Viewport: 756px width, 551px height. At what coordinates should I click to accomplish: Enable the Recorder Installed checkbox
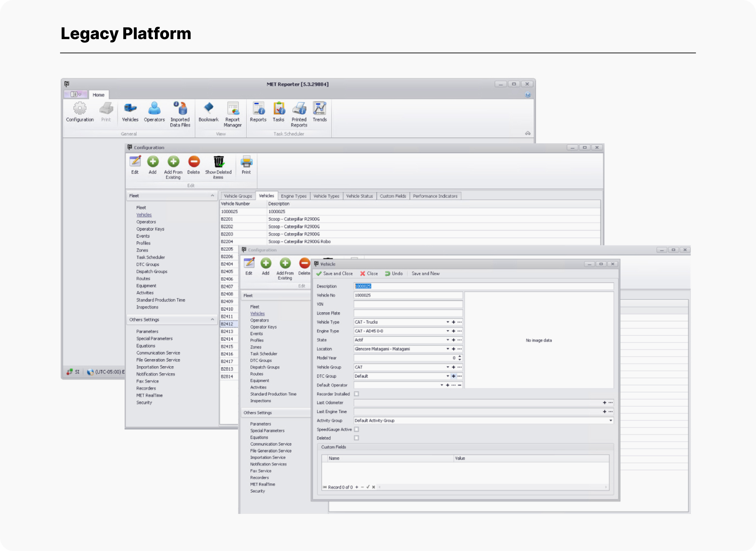tap(356, 394)
